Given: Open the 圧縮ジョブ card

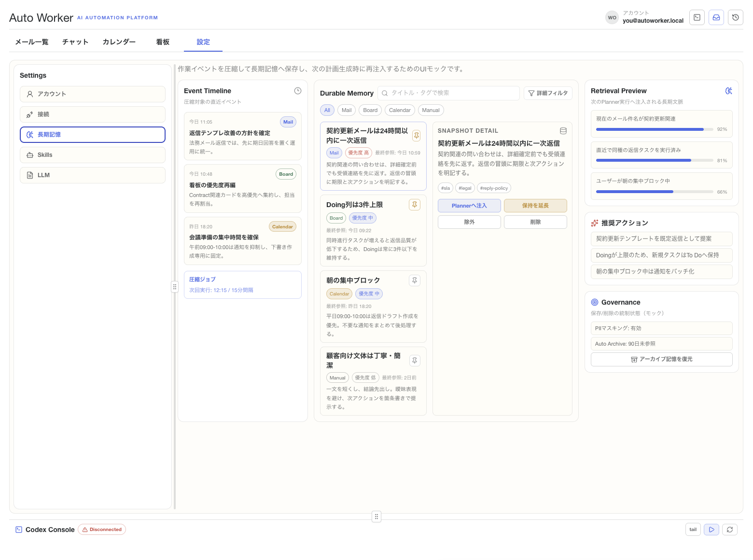Looking at the screenshot, I should 243,285.
